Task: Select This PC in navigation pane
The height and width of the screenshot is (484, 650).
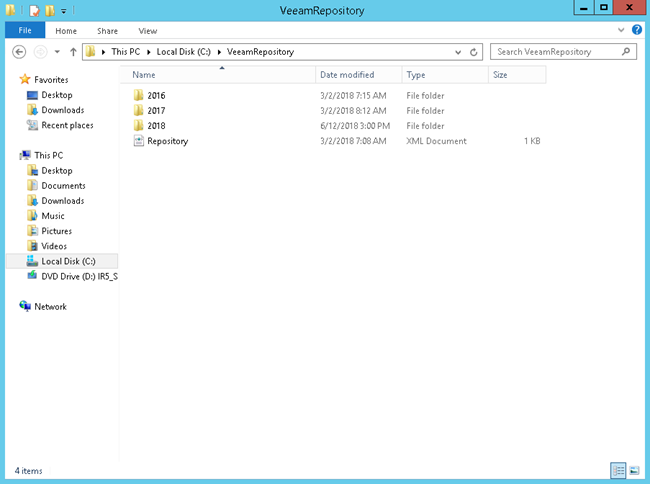Action: tap(49, 155)
